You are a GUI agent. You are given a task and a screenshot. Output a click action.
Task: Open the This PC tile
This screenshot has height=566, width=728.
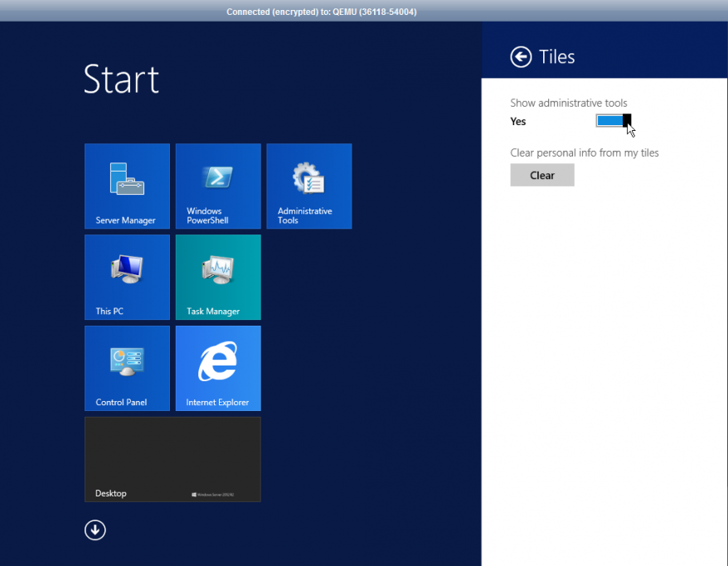coord(127,277)
